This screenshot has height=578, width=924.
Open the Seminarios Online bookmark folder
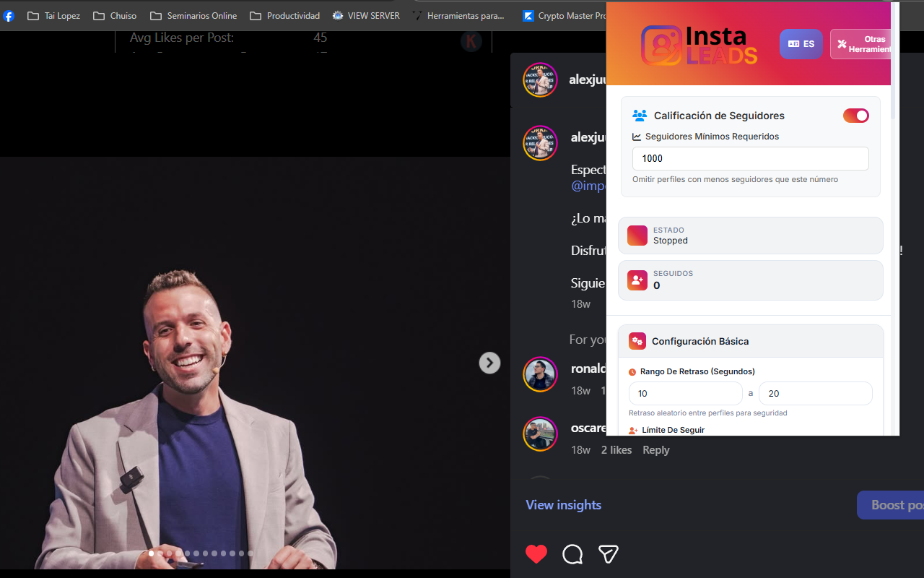tap(193, 16)
